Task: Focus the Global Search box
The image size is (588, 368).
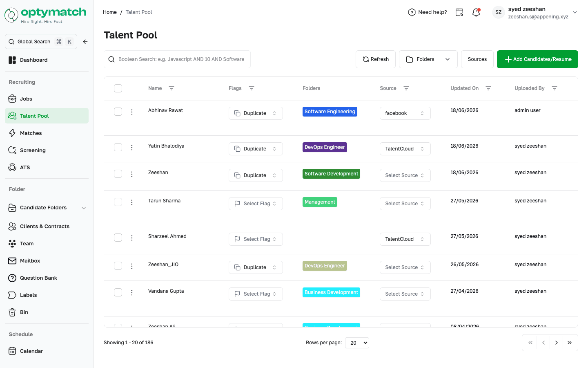Action: coord(41,42)
